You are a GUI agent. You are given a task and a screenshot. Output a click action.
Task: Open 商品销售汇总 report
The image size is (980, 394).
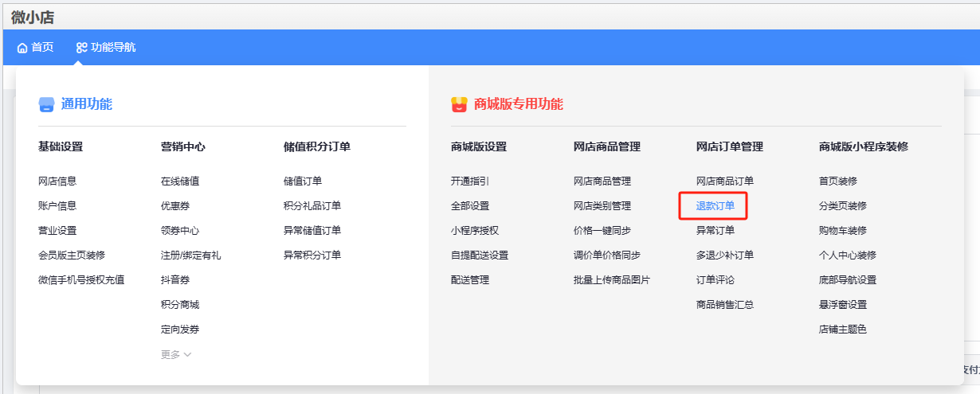(x=724, y=304)
